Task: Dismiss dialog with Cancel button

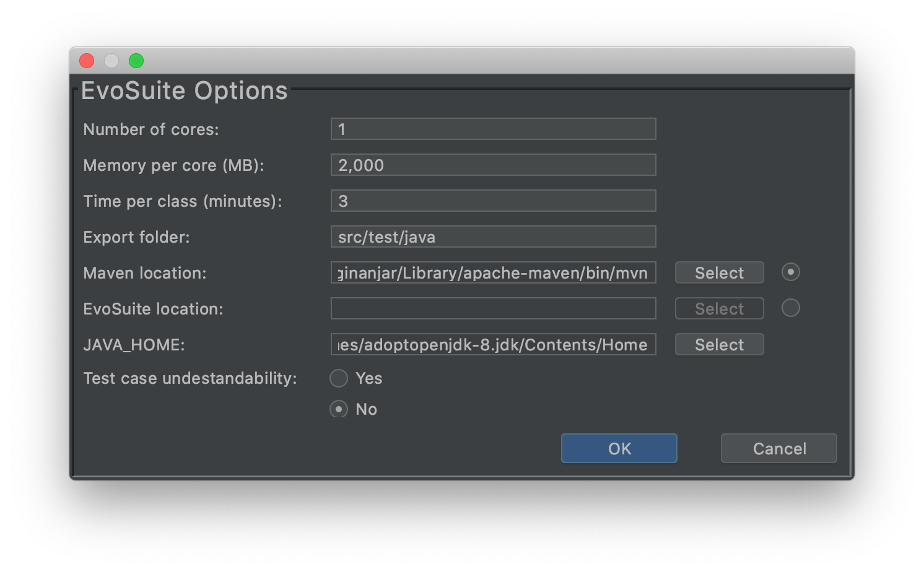Action: point(778,448)
